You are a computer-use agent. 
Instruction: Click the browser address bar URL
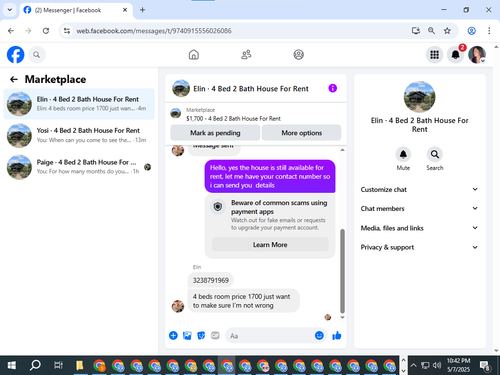click(x=154, y=31)
